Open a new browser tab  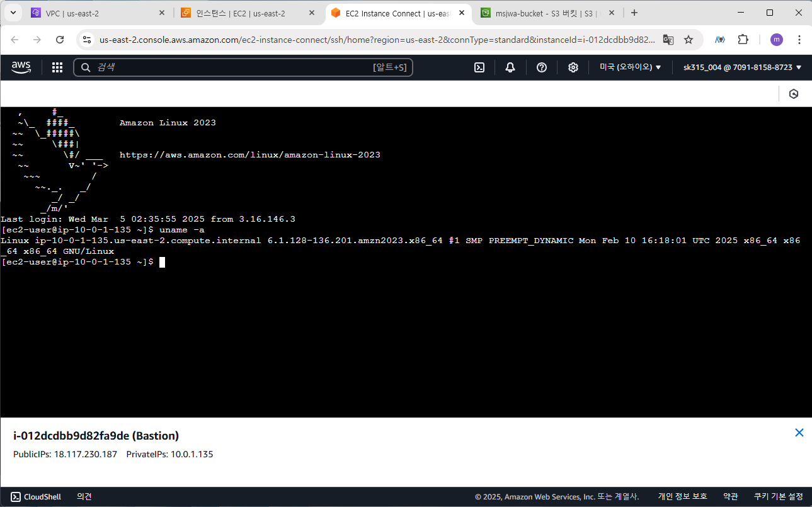pyautogui.click(x=634, y=13)
